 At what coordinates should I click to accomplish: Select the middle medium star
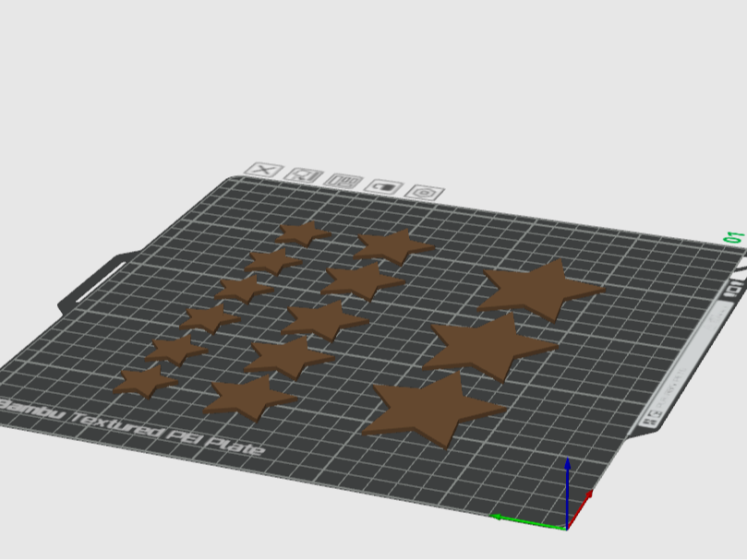(325, 320)
